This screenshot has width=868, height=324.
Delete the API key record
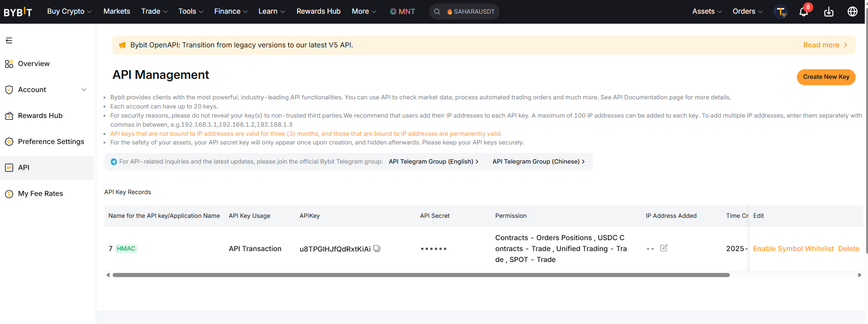(x=848, y=249)
